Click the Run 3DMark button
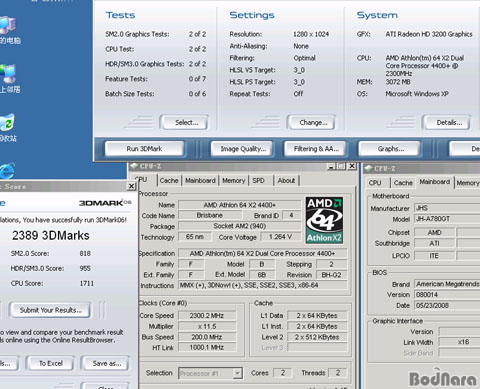Image resolution: width=480 pixels, height=389 pixels. click(x=144, y=149)
